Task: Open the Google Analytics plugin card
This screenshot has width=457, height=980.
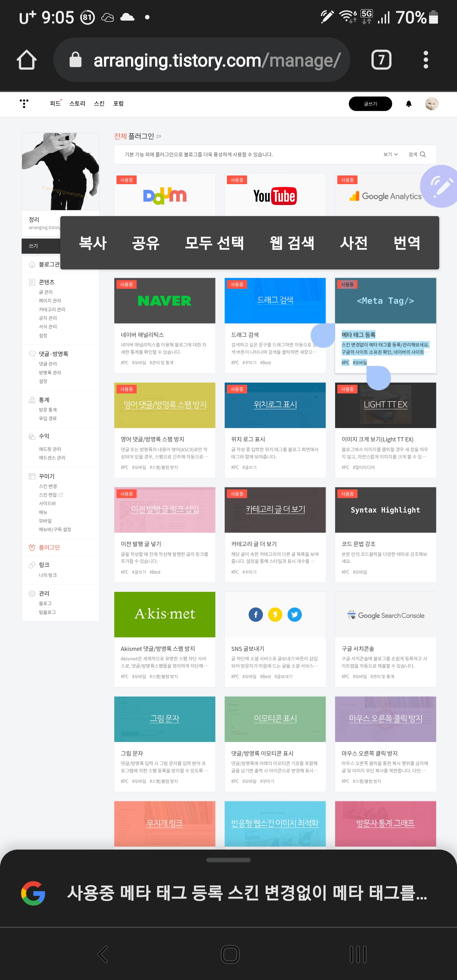Action: pyautogui.click(x=386, y=195)
